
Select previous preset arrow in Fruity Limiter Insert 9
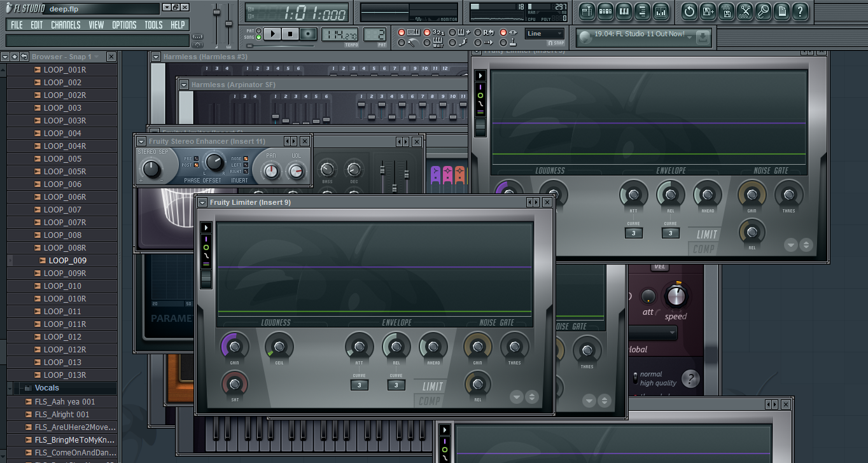[x=529, y=202]
